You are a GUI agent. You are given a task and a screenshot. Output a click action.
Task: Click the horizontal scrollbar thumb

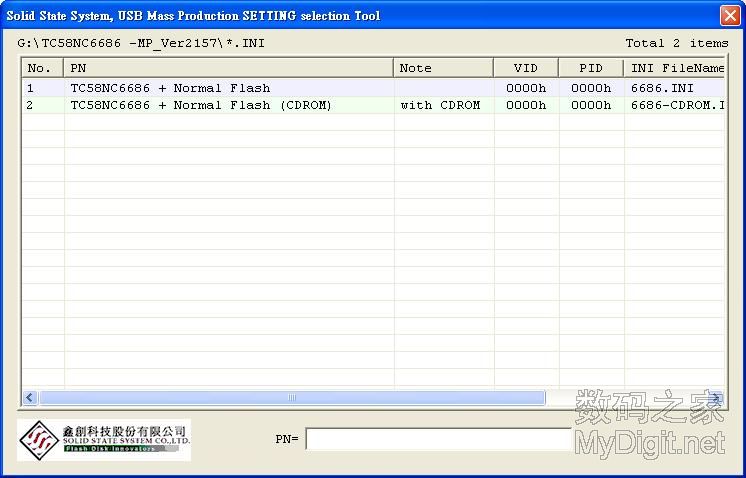pyautogui.click(x=292, y=398)
